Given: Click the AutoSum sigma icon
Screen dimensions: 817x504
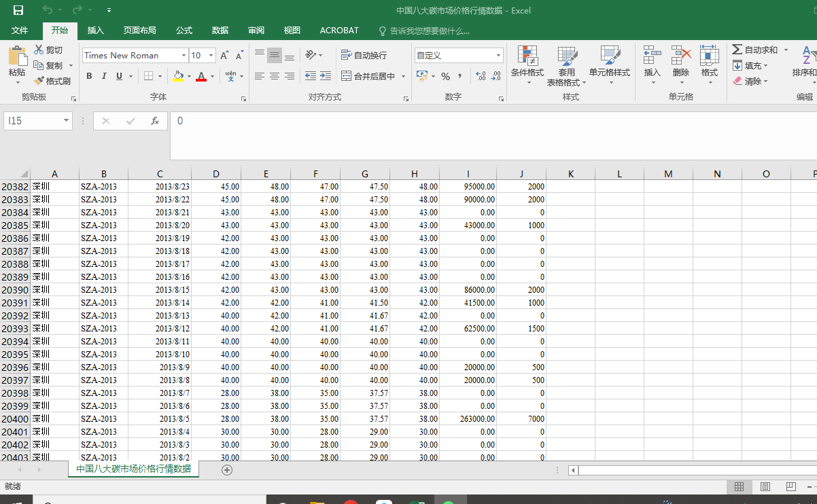Looking at the screenshot, I should point(737,50).
